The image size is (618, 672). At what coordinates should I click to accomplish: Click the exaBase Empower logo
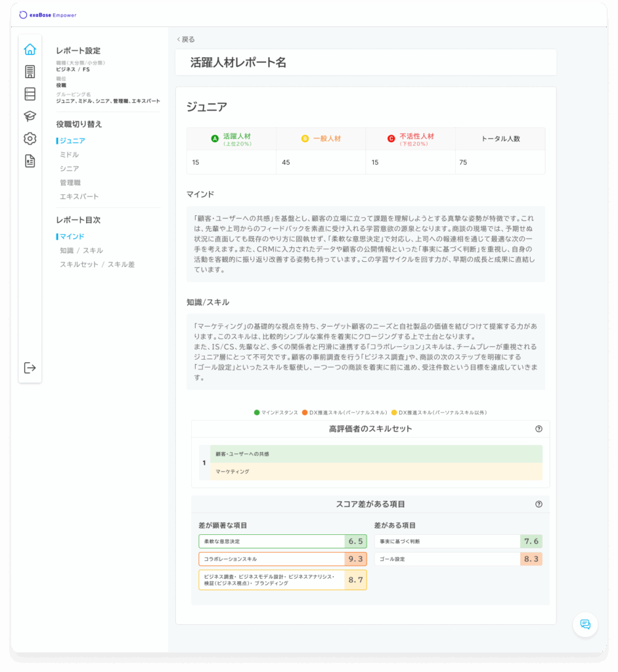pos(48,14)
